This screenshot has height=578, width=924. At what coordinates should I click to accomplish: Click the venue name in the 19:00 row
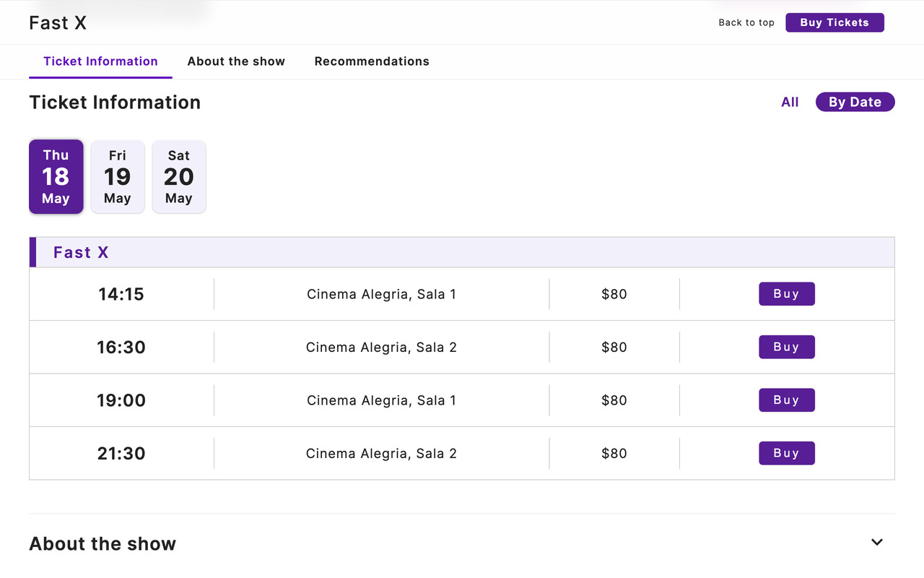point(381,400)
